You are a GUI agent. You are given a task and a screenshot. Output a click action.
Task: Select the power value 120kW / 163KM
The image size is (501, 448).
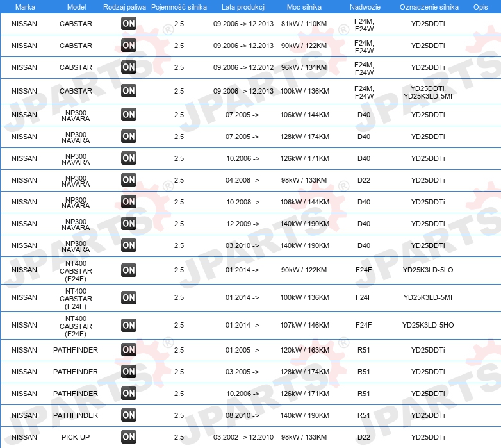click(304, 350)
